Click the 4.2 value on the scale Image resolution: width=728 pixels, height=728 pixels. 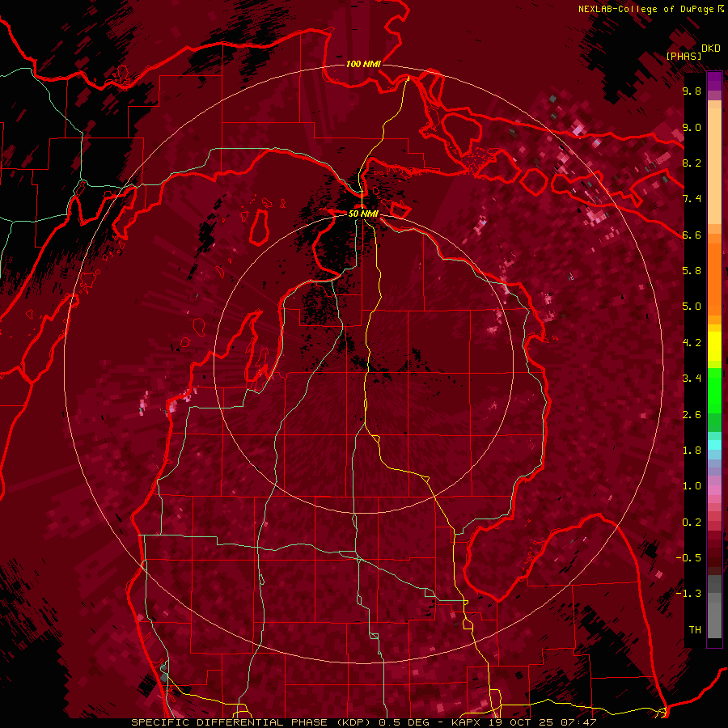click(x=692, y=343)
